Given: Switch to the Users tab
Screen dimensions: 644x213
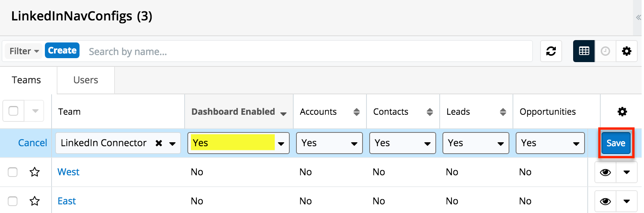Looking at the screenshot, I should [x=85, y=80].
